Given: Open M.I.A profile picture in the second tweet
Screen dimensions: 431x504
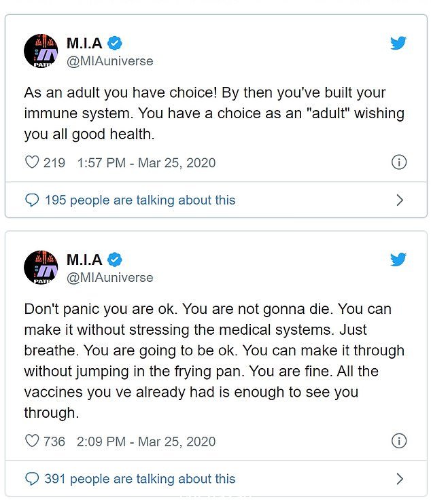Looking at the screenshot, I should click(41, 267).
